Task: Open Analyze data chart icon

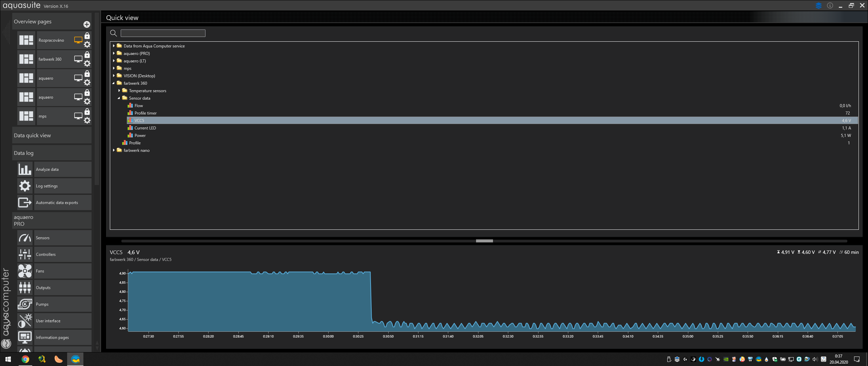Action: (x=25, y=169)
